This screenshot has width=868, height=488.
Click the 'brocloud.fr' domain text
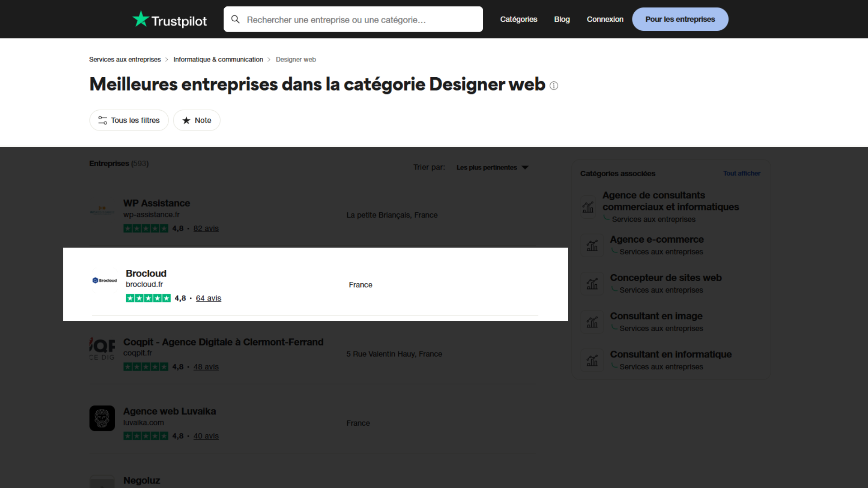[x=144, y=285]
